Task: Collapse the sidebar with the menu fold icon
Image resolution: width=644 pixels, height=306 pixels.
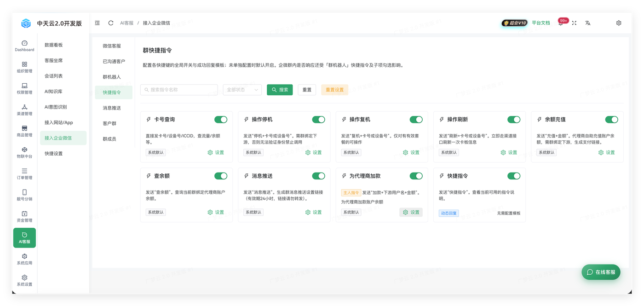Action: point(97,23)
